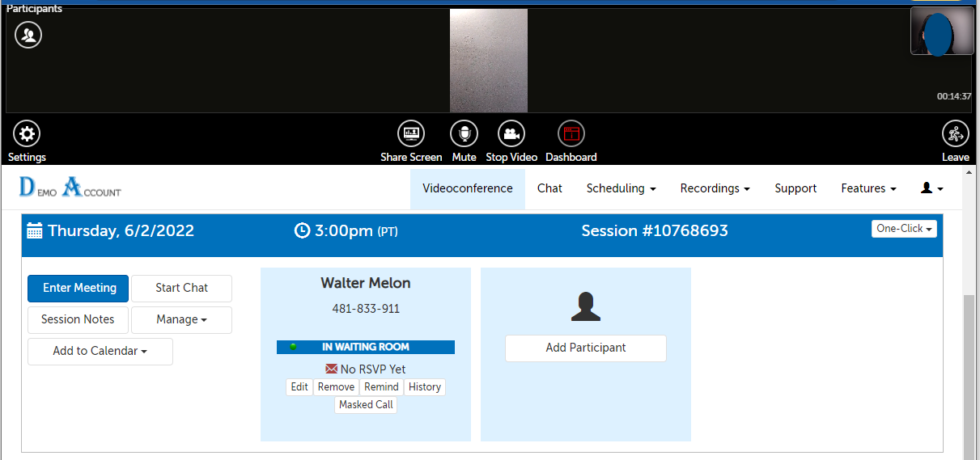
Task: Click the Leave meeting icon
Action: pyautogui.click(x=955, y=134)
